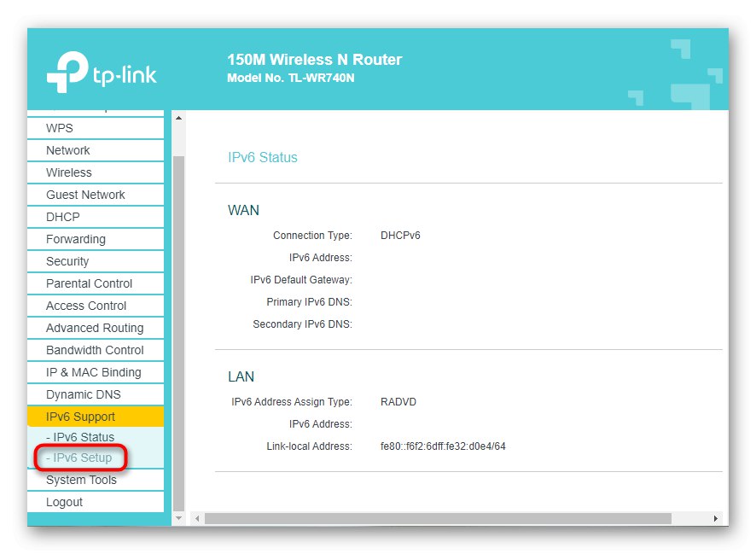Screen dimensions: 756x554
Task: Open the Security section
Action: point(96,261)
